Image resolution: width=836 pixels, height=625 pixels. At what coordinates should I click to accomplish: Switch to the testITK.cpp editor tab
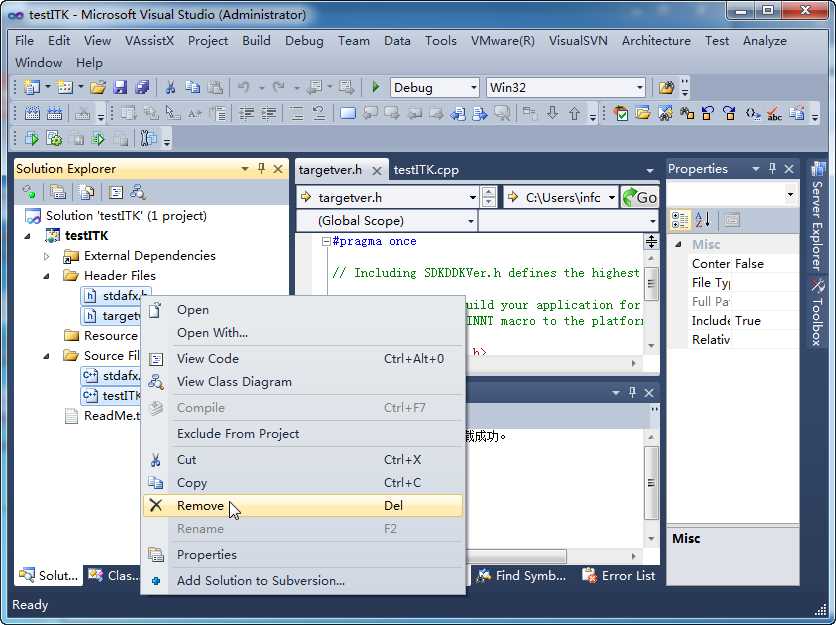(x=426, y=170)
